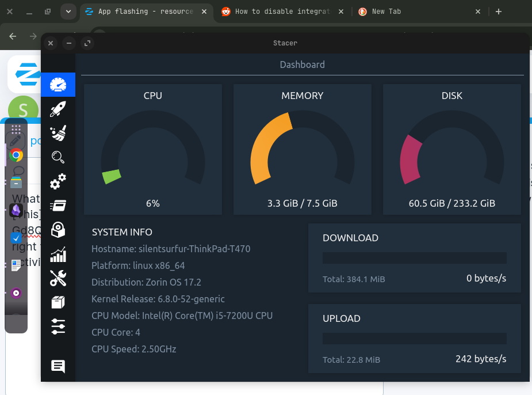Open Helpers wrench and screwdriver icon
Image resolution: width=532 pixels, height=395 pixels.
tap(58, 278)
